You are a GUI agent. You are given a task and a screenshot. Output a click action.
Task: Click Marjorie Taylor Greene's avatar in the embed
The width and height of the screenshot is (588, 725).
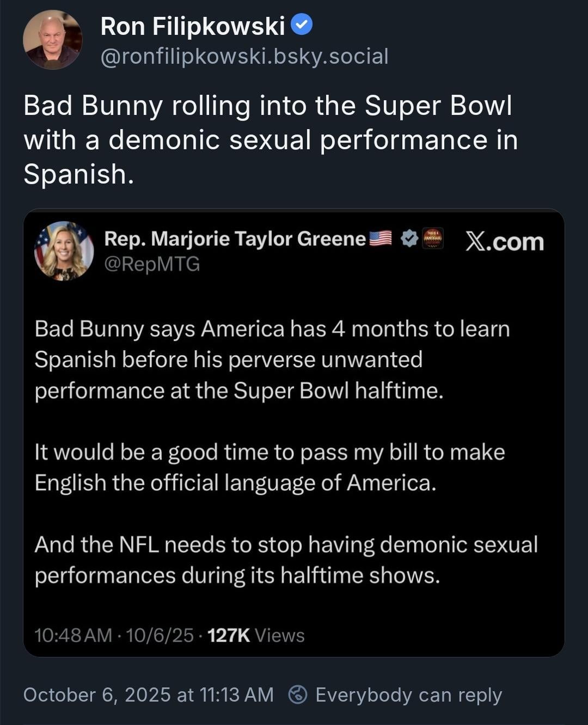tap(64, 251)
